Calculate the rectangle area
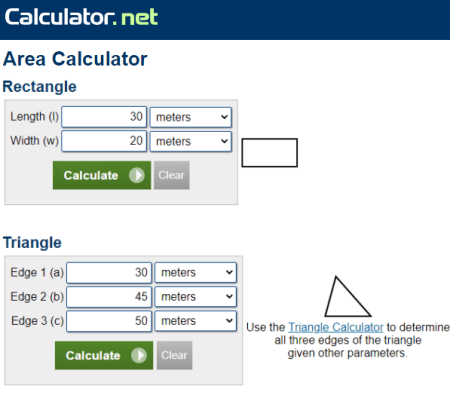Screen dimensions: 450x398 click(102, 175)
